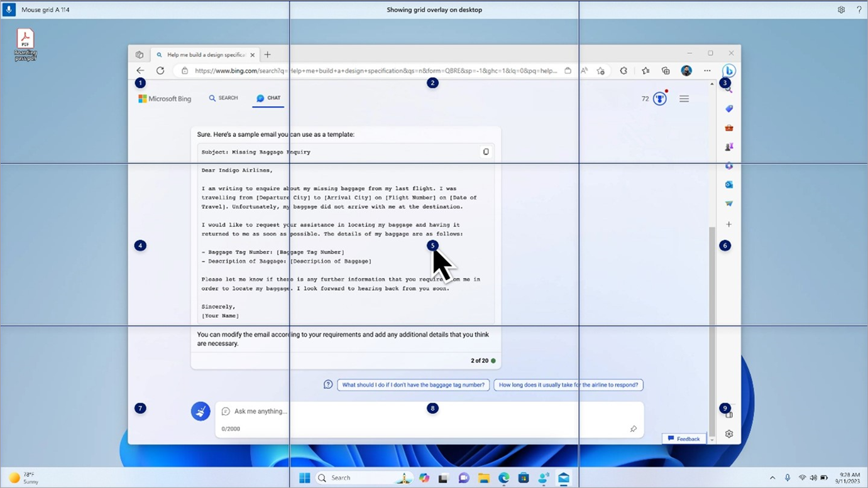Open the Settings and more menu
868x488 pixels.
[707, 70]
